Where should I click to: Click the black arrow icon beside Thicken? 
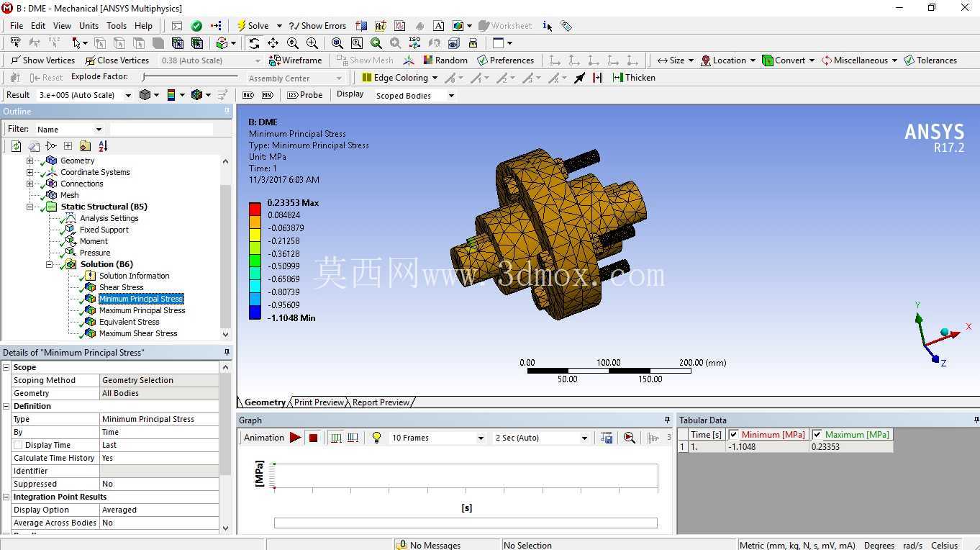tap(580, 78)
